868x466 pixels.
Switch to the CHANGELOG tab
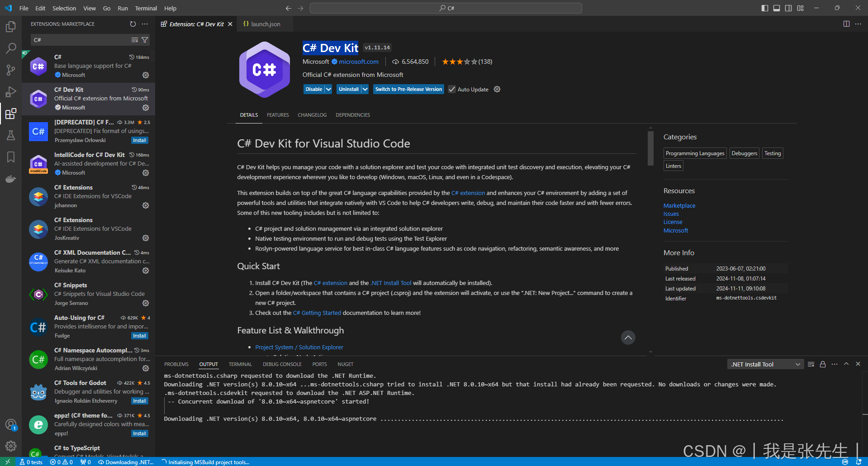pyautogui.click(x=312, y=115)
